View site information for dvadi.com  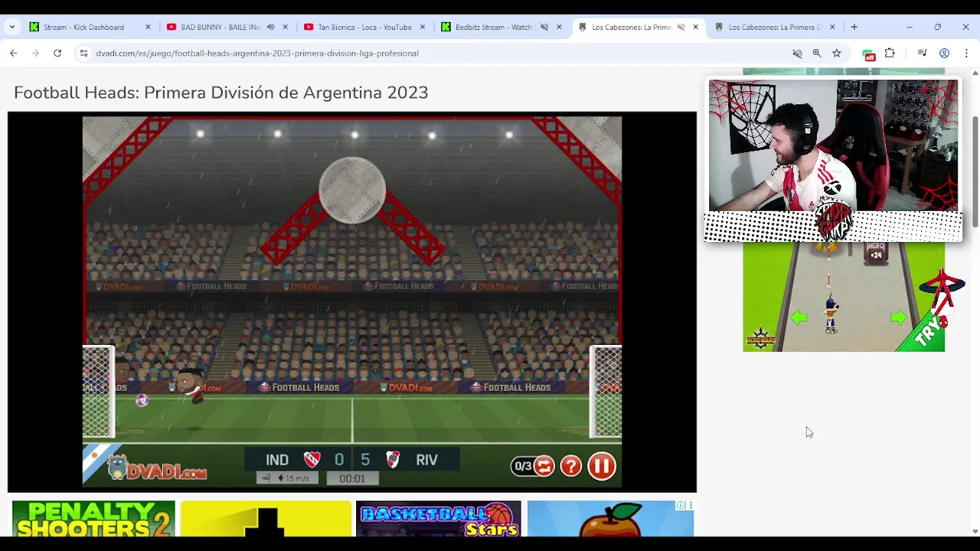coord(83,53)
